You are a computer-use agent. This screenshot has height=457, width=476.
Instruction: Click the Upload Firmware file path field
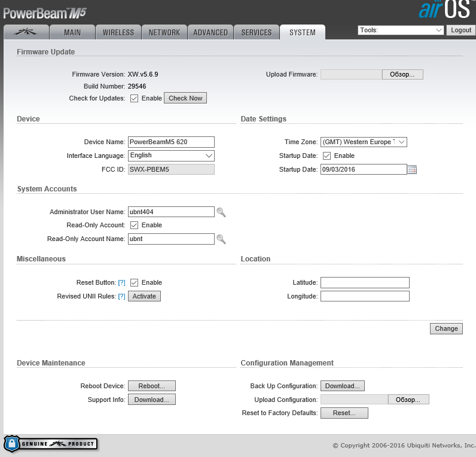click(351, 74)
